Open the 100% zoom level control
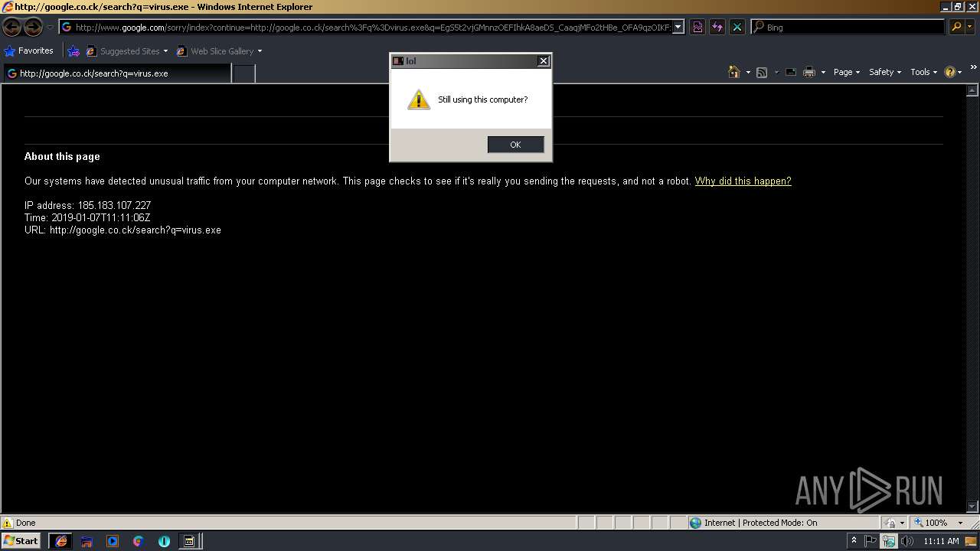Viewport: 980px width, 551px height. tap(939, 523)
